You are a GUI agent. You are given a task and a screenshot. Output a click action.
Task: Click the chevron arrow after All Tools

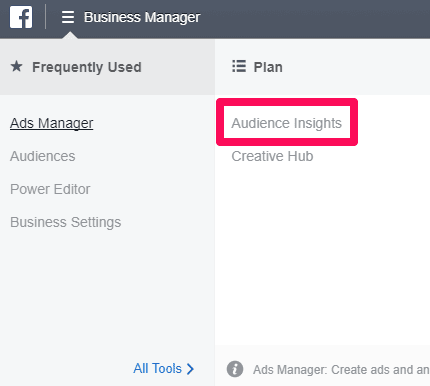[190, 369]
